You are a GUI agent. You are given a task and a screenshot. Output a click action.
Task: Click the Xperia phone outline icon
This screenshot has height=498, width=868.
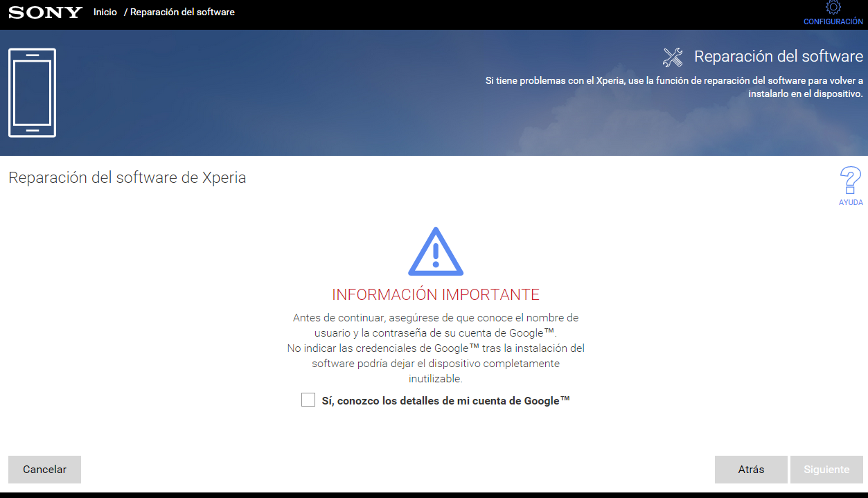click(x=32, y=93)
